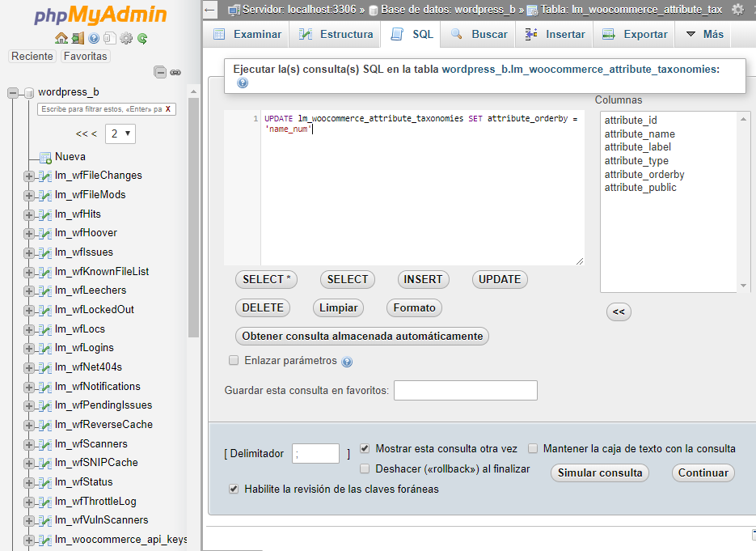Click the Formato button
Screen dimensions: 756x551
coord(414,307)
